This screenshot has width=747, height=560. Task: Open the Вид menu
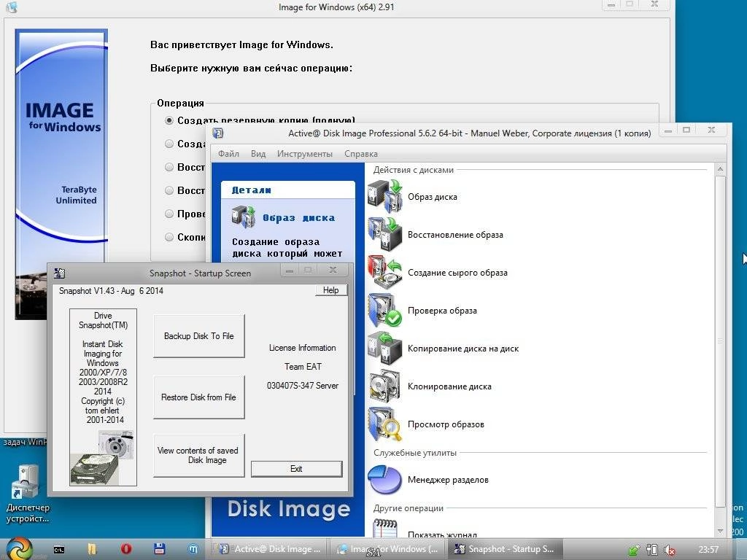tap(258, 154)
